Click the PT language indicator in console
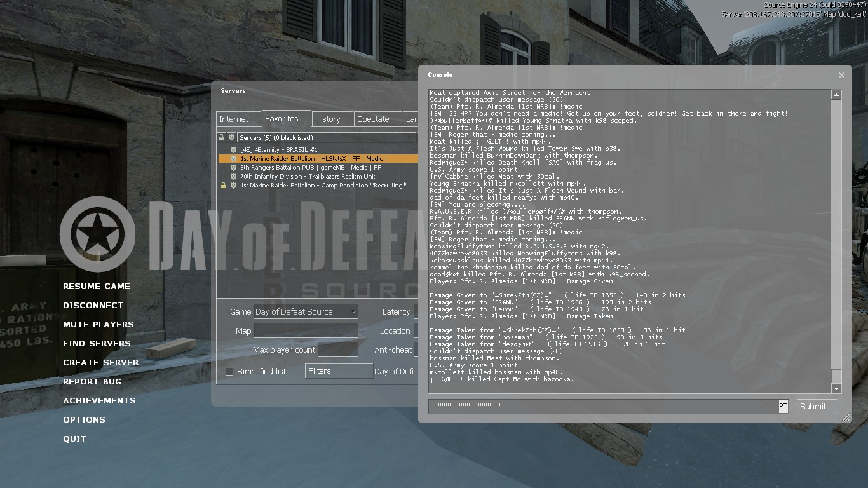 [x=783, y=407]
